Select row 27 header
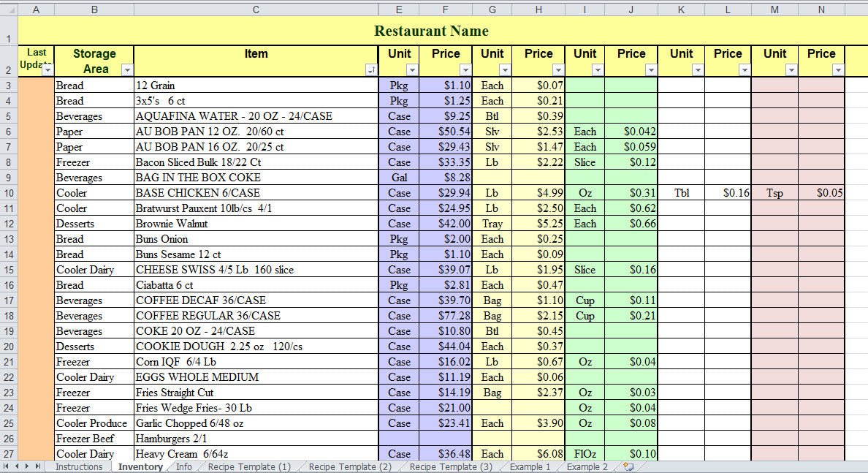868x473 pixels. pyautogui.click(x=9, y=453)
